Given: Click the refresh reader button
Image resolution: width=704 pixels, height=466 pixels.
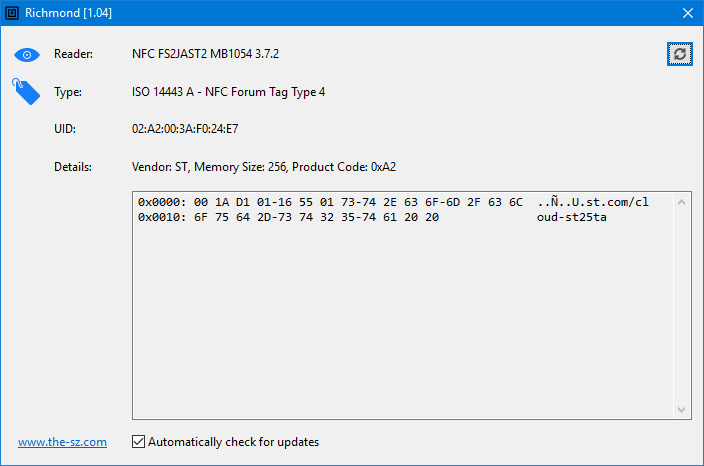Looking at the screenshot, I should click(679, 54).
